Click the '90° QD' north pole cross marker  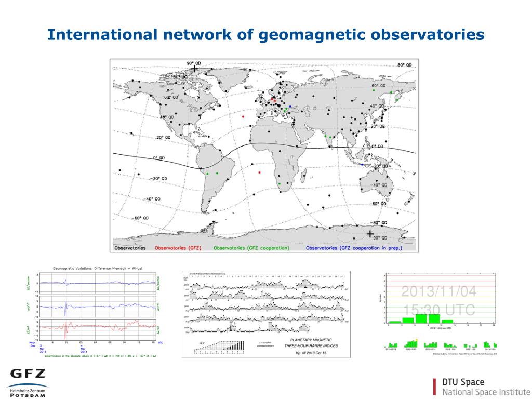tap(194, 69)
